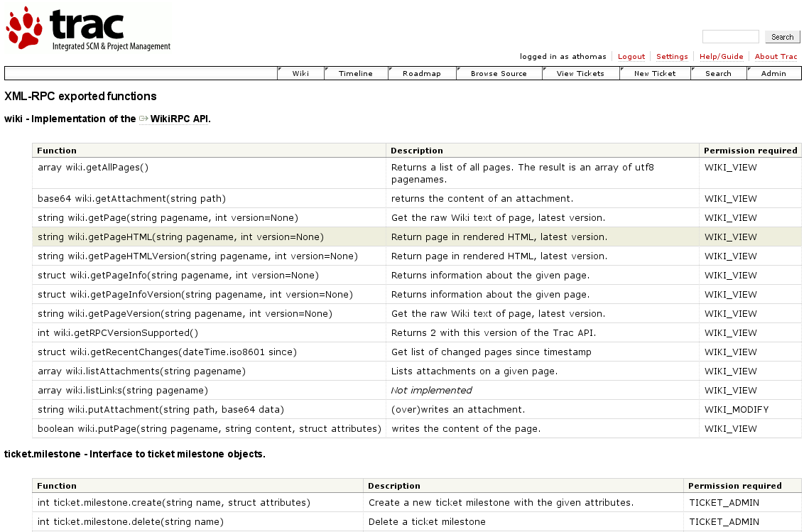Screen dimensions: 804x532
Task: Click the wiki.putAttachment function row
Action: pos(161,409)
